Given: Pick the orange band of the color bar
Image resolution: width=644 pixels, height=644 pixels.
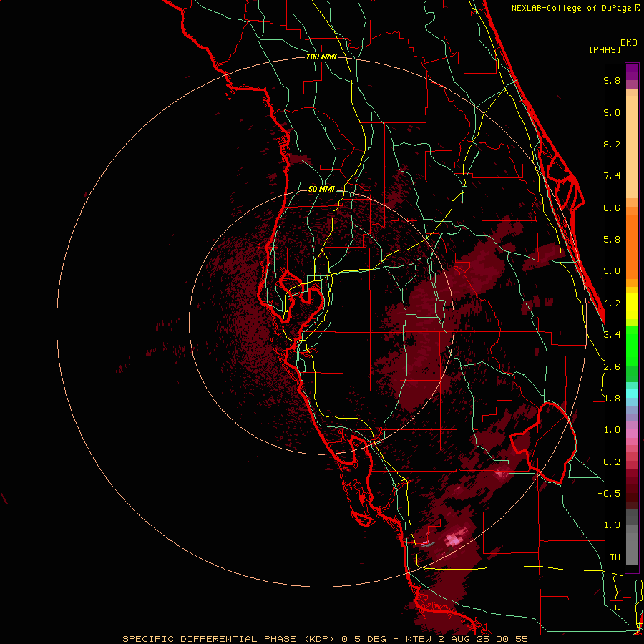Looking at the screenshot, I should coord(632,246).
